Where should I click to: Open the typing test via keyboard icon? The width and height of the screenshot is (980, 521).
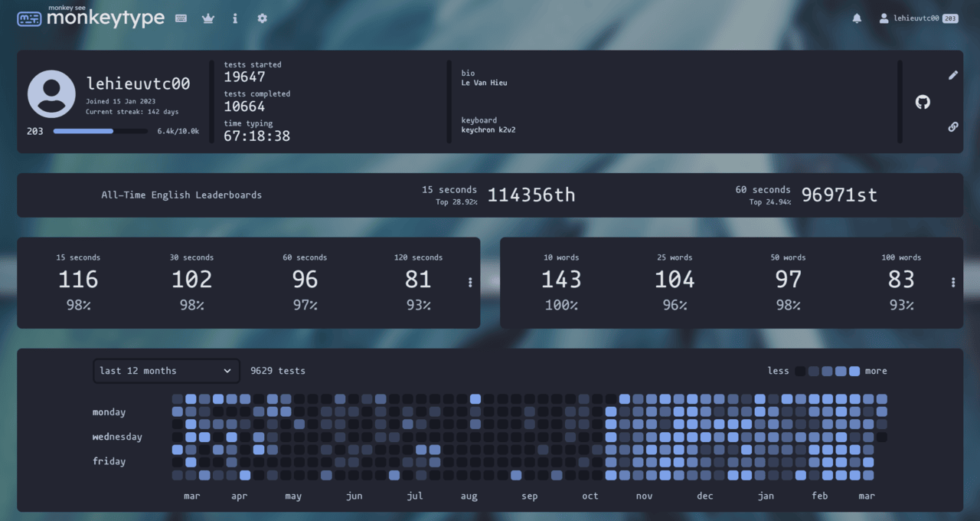pos(181,18)
